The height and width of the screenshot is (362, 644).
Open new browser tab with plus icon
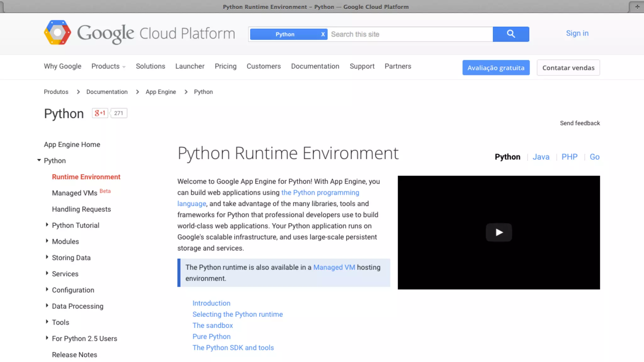click(637, 7)
